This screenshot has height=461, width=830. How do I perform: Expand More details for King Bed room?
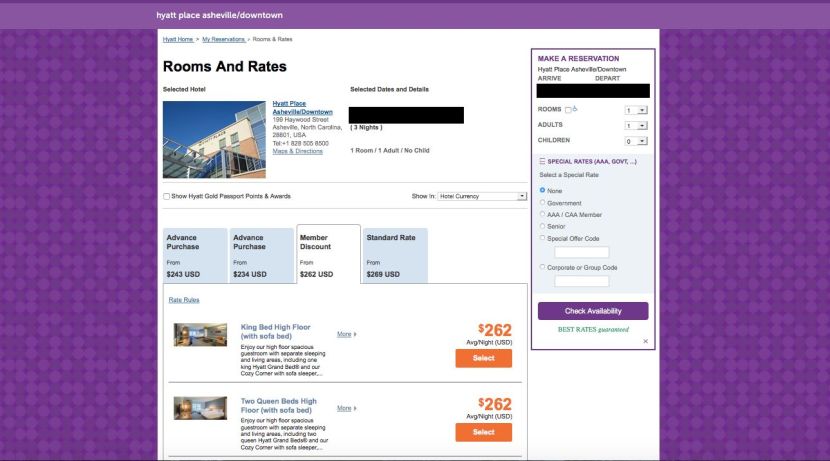tap(346, 334)
